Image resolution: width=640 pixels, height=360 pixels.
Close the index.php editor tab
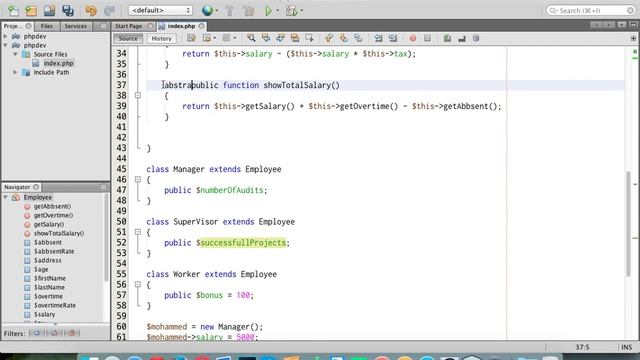[202, 26]
